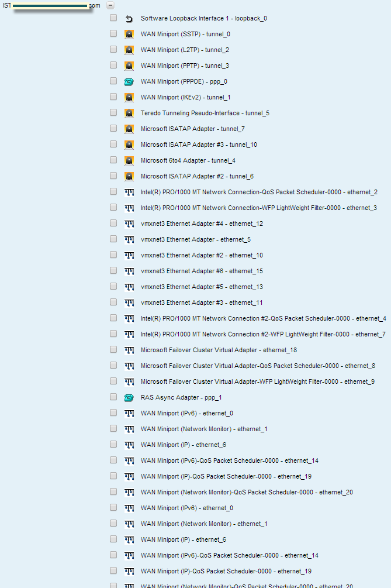The image size is (391, 588).
Task: Select 'Microsoft 6to4 Adapter - tunnel_4' label
Action: (188, 160)
